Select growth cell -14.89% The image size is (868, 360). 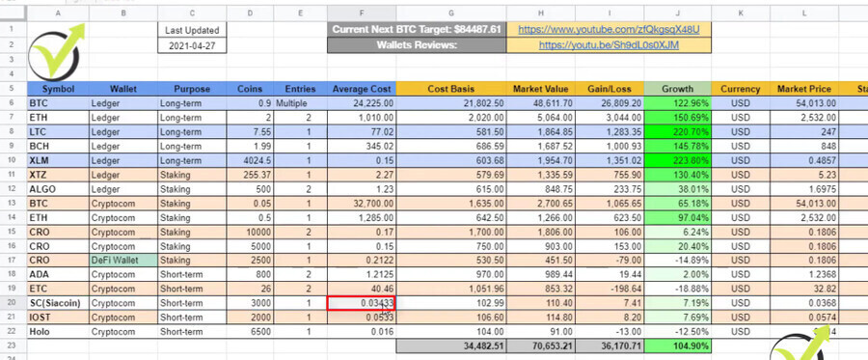click(678, 261)
